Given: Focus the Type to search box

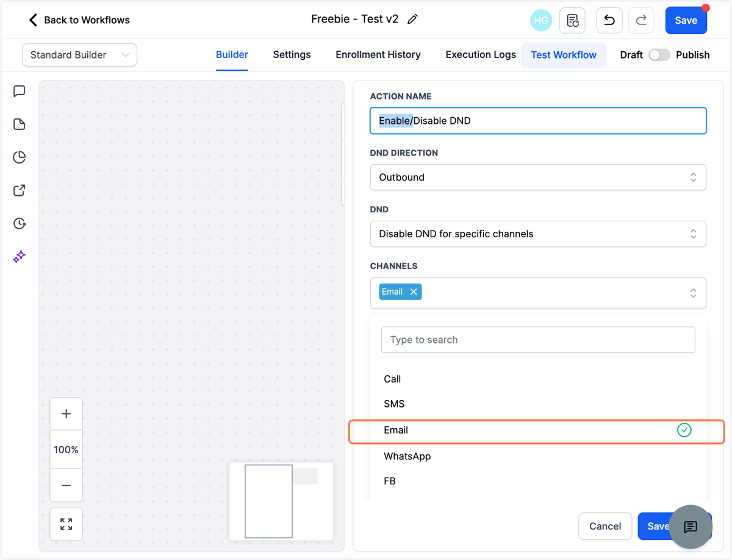Looking at the screenshot, I should point(538,340).
